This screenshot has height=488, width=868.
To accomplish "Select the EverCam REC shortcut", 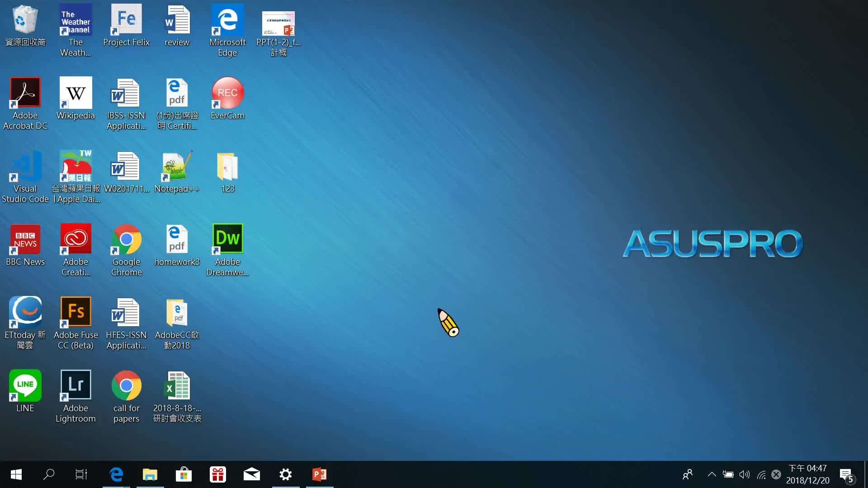I will click(227, 99).
